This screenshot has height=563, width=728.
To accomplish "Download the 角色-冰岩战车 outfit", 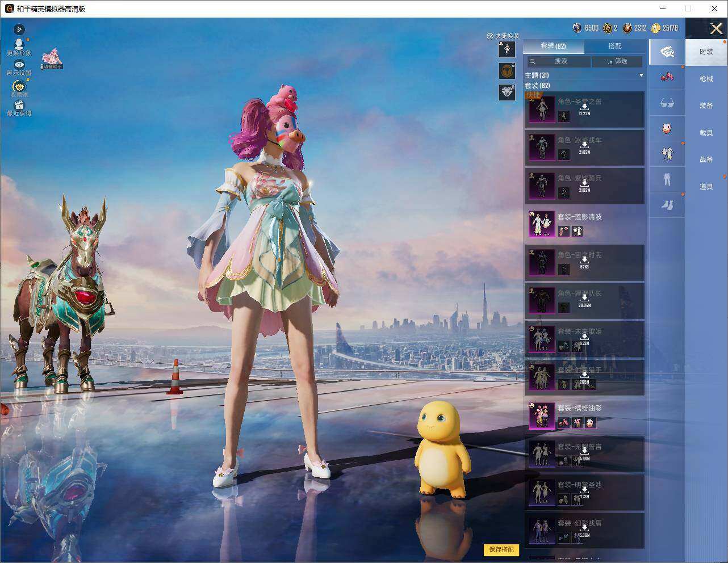I will (x=584, y=148).
